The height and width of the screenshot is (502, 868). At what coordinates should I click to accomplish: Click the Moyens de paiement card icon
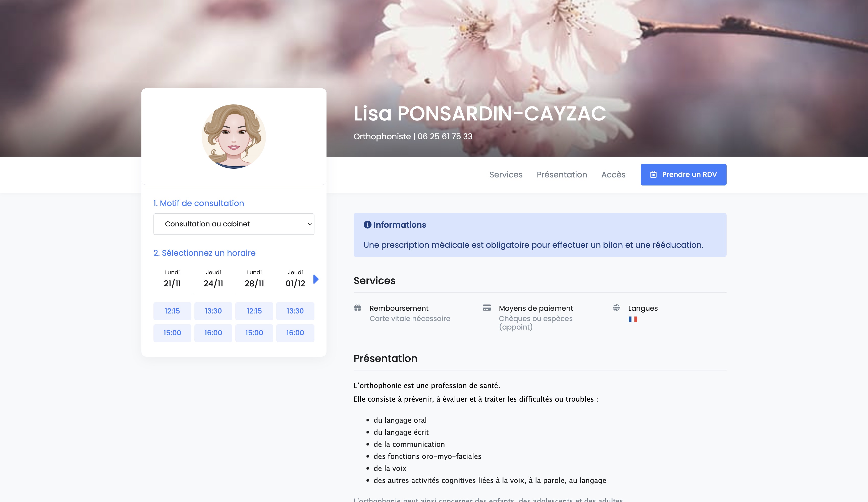(x=487, y=308)
